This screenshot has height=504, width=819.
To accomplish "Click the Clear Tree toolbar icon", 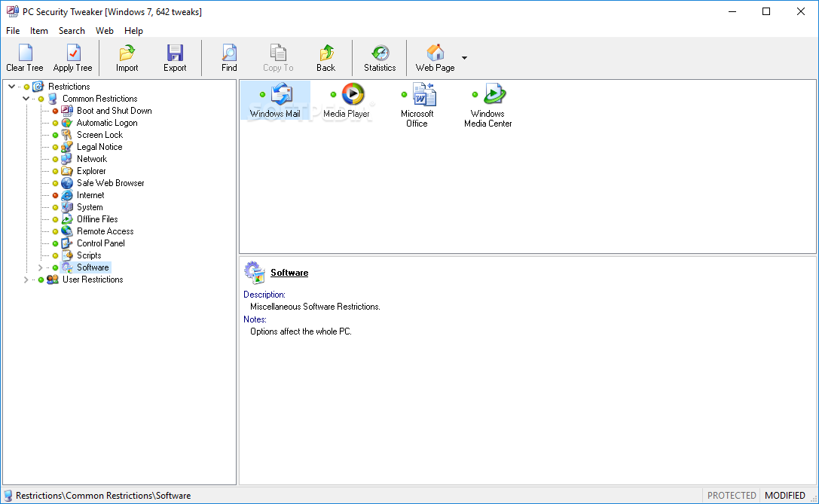I will [25, 53].
